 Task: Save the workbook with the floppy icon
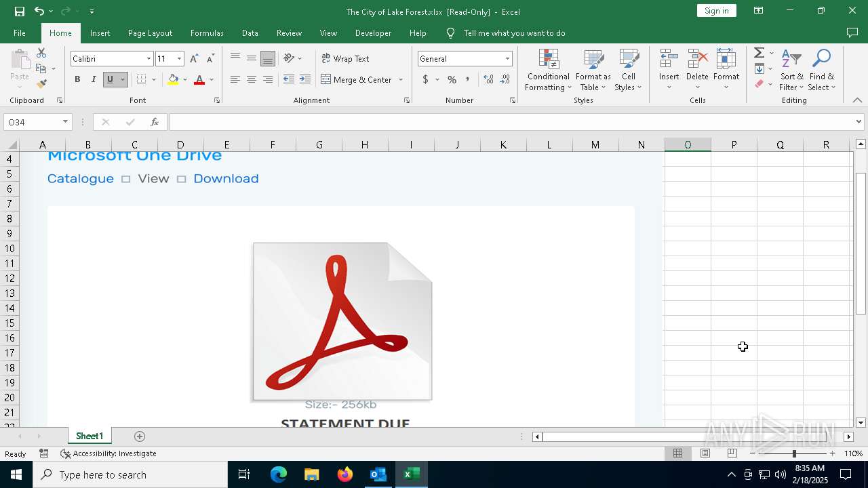coord(20,11)
